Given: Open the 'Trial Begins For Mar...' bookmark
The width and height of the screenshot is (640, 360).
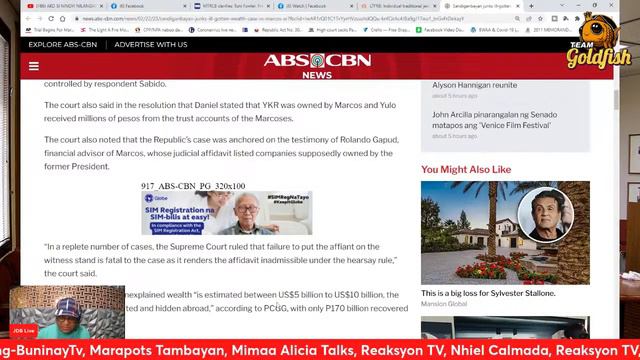Looking at the screenshot, I should click(x=50, y=30).
